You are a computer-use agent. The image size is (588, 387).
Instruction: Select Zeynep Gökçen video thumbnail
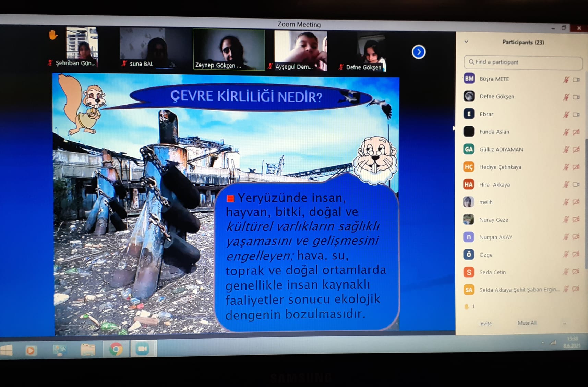229,49
